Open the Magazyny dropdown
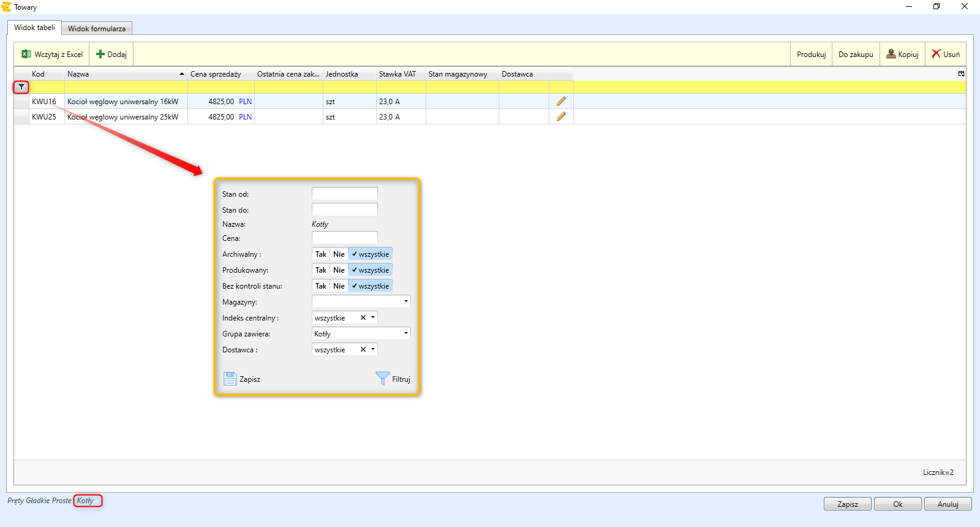Image resolution: width=980 pixels, height=527 pixels. coord(405,301)
